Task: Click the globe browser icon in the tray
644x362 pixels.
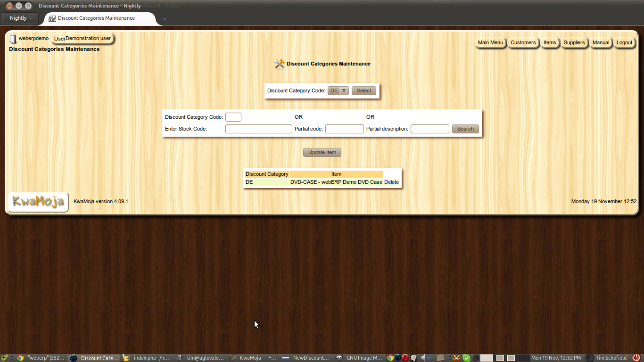Action: point(397,357)
